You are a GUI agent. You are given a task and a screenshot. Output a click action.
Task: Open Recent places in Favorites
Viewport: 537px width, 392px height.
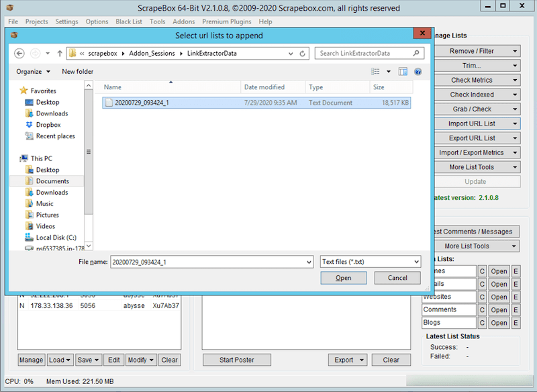click(x=55, y=136)
